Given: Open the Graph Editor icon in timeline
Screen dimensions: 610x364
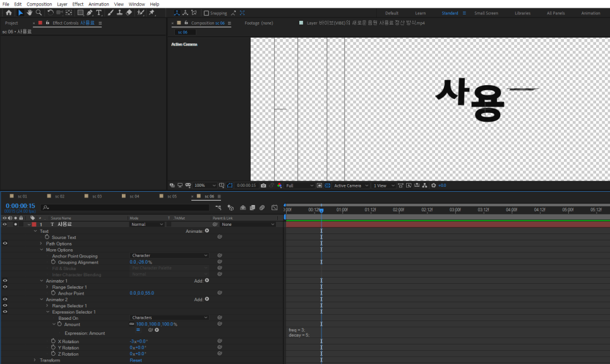Looking at the screenshot, I should [275, 208].
